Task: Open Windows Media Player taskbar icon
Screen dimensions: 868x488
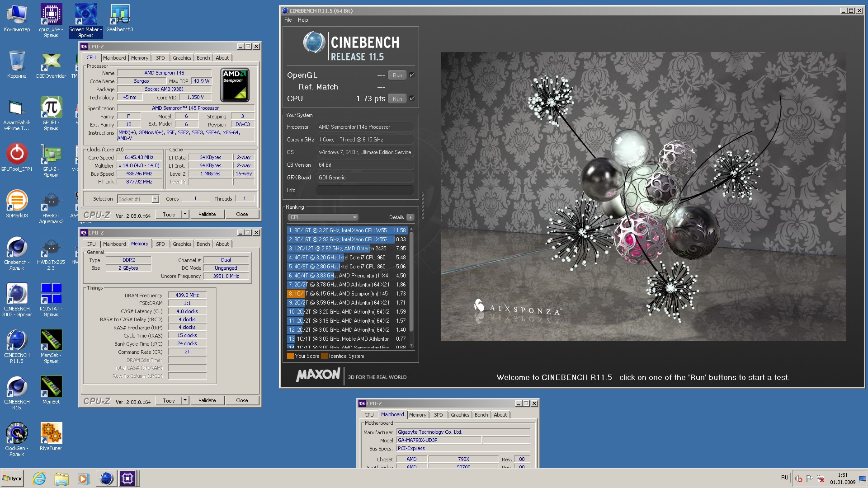Action: point(83,479)
